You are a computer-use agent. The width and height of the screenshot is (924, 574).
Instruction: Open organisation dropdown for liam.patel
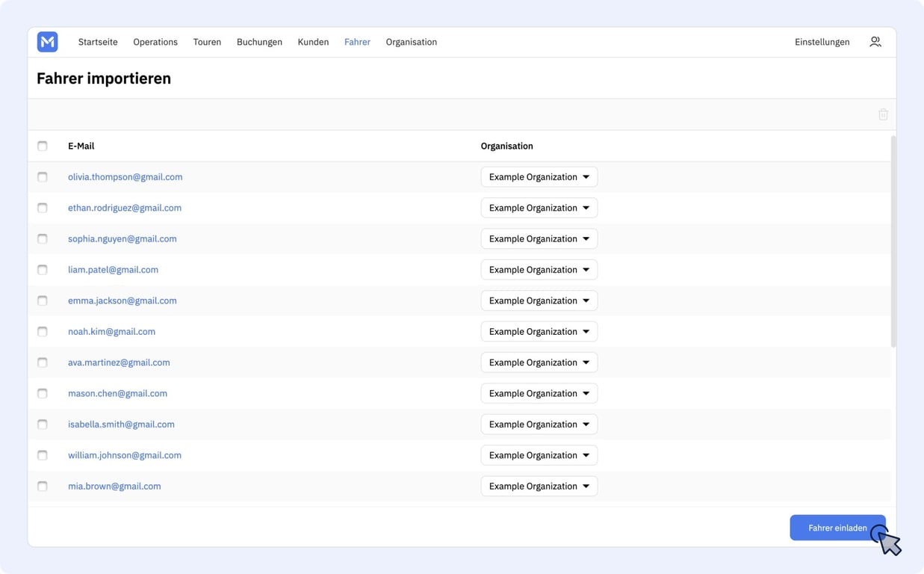539,270
